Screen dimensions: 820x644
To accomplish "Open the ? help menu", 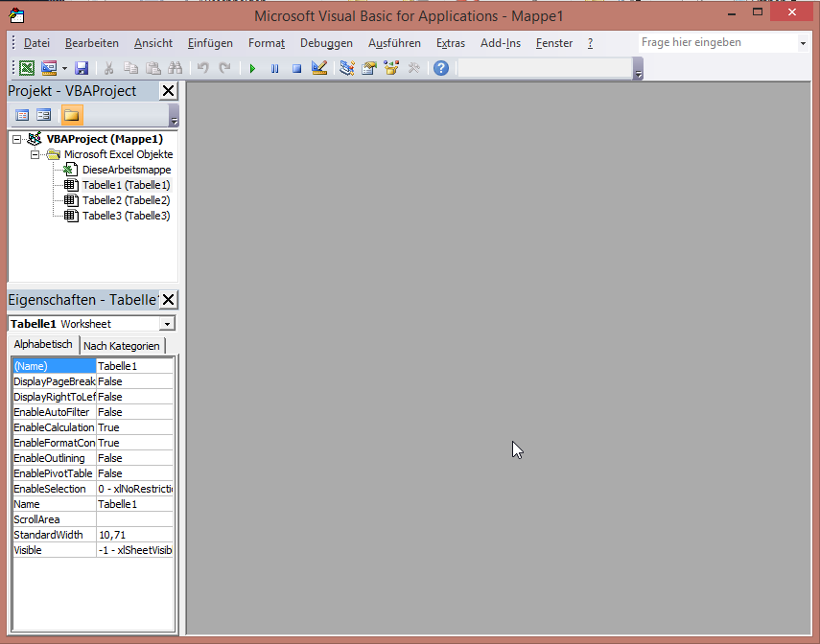I will click(x=591, y=43).
